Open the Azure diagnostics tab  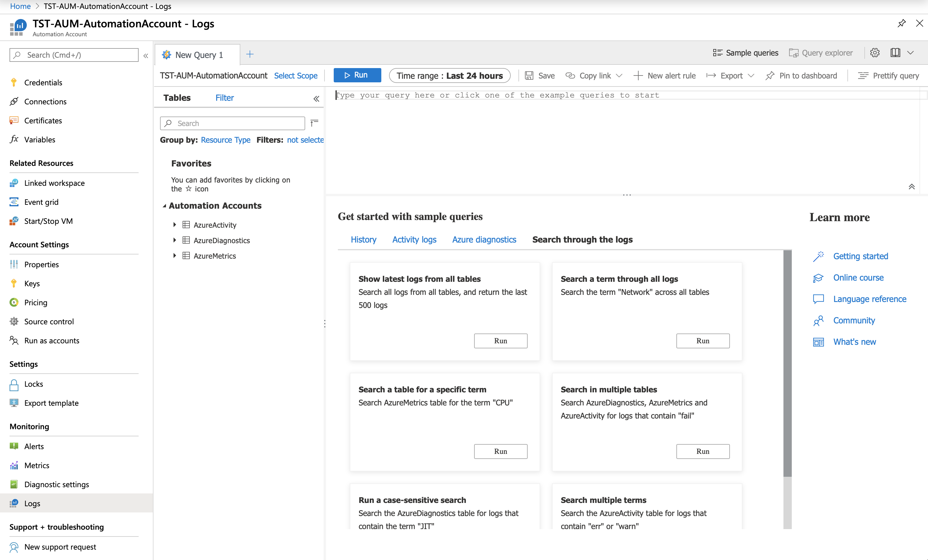[484, 240]
